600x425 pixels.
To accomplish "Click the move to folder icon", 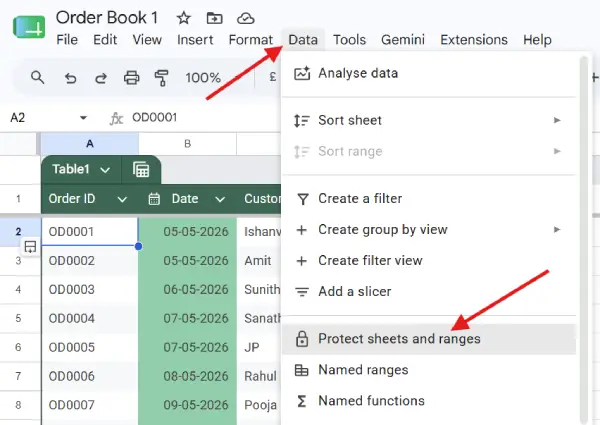I will pos(214,18).
